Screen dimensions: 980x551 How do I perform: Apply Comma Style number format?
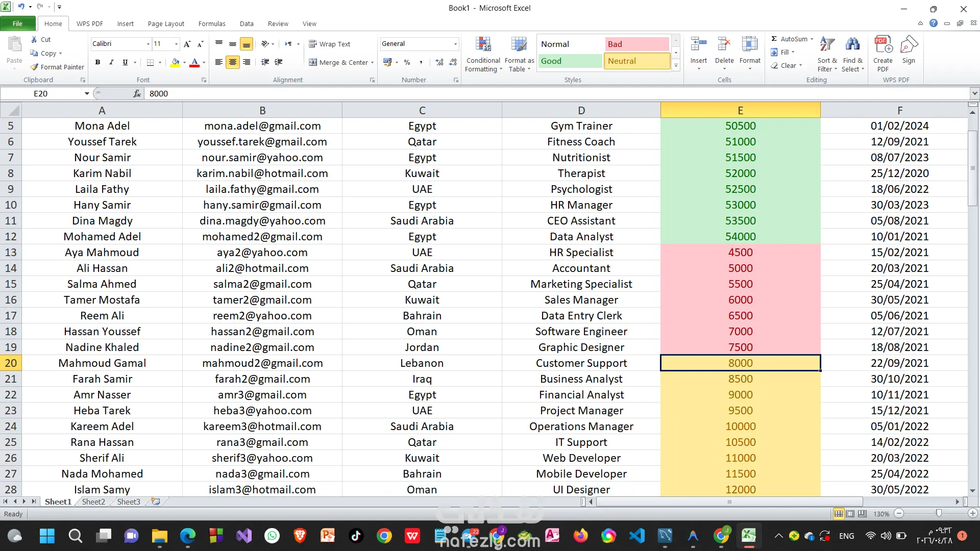pyautogui.click(x=421, y=62)
